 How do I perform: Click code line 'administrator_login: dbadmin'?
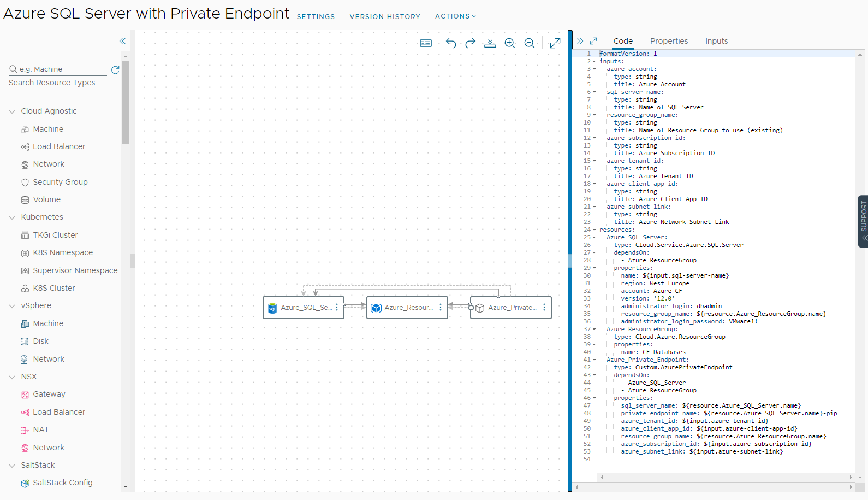671,307
